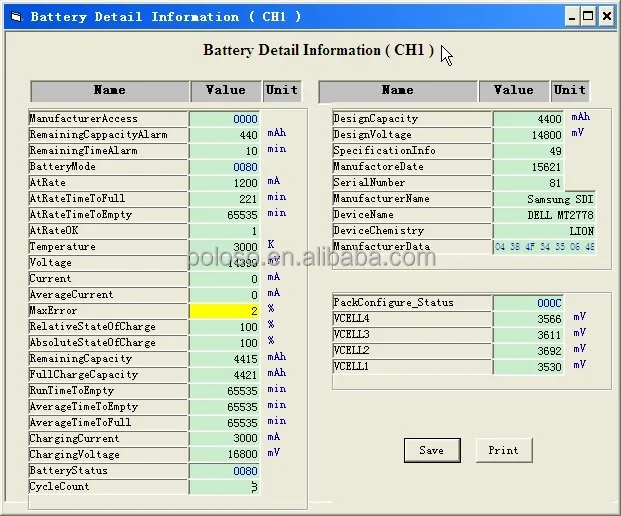Maximize the Battery Detail Information window
621x516 pixels.
coord(588,16)
